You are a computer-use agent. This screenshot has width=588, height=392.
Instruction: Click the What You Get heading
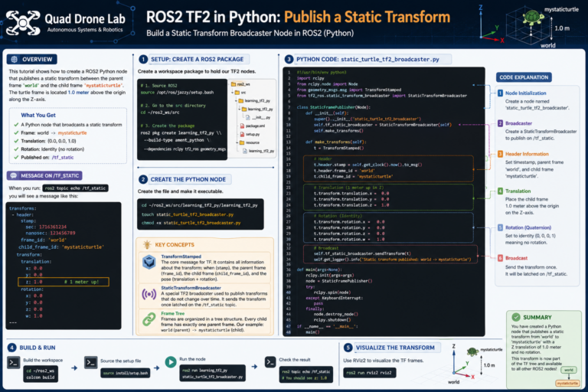point(38,115)
